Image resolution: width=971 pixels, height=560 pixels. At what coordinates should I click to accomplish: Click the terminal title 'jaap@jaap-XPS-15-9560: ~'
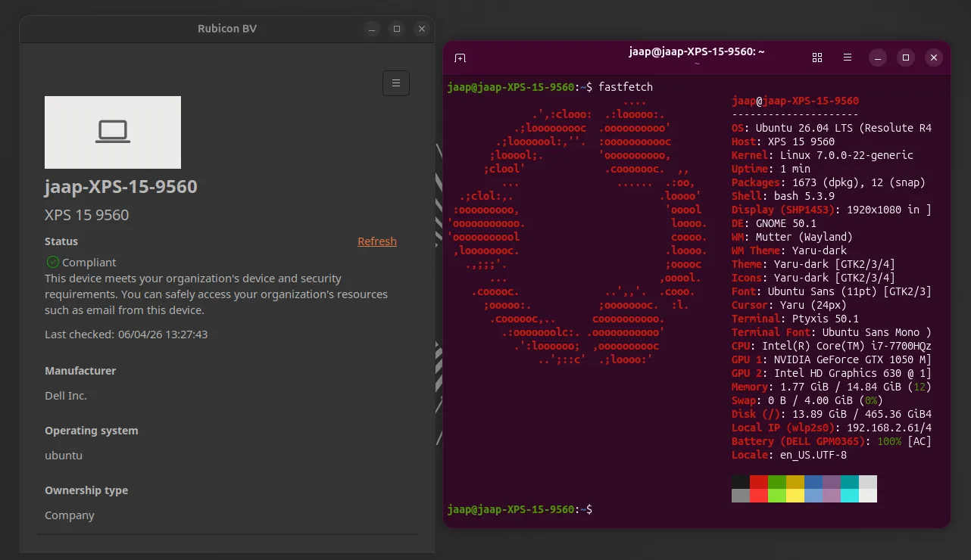click(697, 51)
